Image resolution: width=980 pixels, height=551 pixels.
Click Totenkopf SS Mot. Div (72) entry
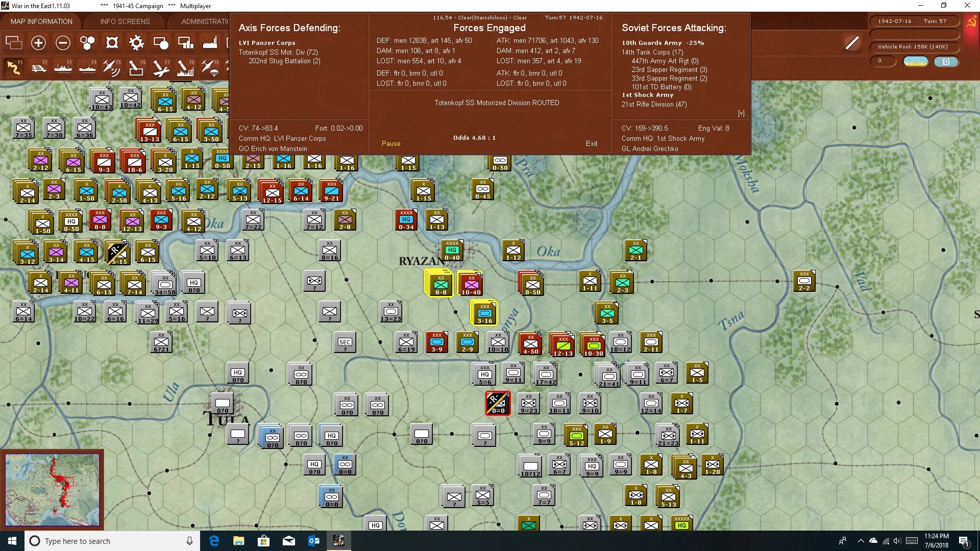click(x=278, y=53)
